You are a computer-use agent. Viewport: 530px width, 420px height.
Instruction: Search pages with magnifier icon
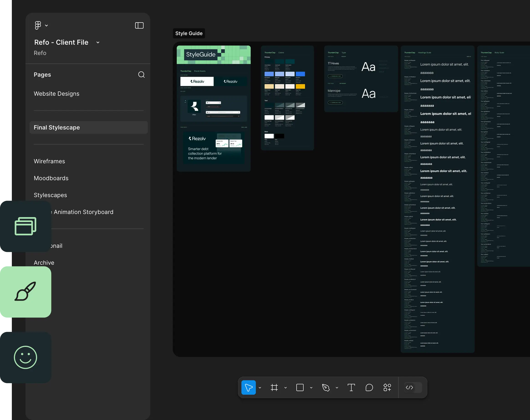point(141,74)
